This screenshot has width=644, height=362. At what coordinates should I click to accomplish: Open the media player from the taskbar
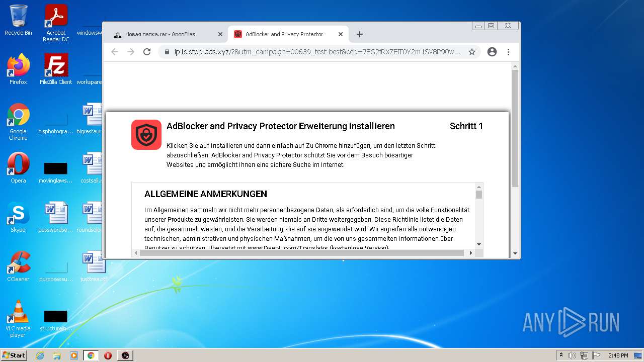(x=74, y=355)
